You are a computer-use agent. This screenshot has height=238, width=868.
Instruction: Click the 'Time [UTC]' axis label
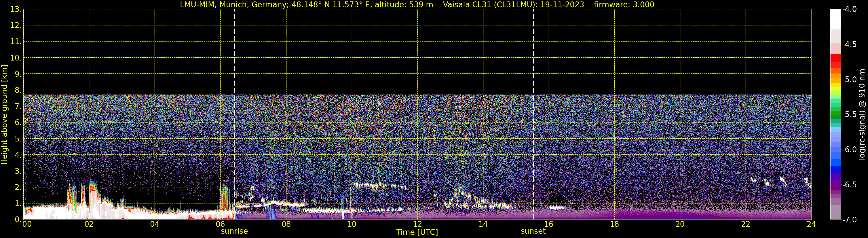pos(417,232)
